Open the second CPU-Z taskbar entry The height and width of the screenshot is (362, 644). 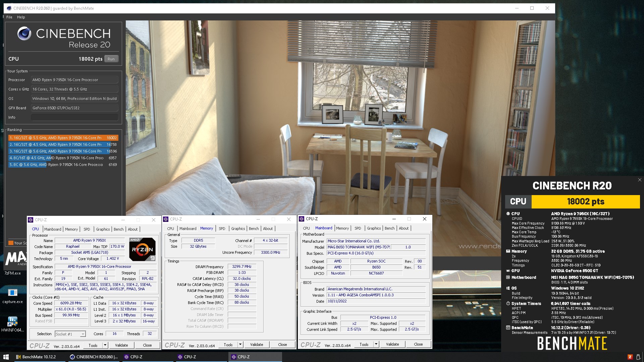pos(201,357)
